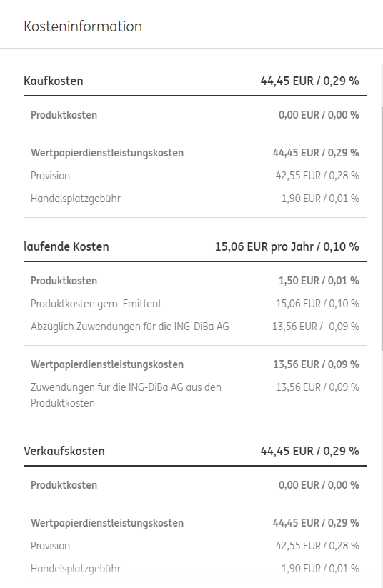Click the Kosteninformation heading
Viewport: 383px width, 588px height.
coord(82,26)
